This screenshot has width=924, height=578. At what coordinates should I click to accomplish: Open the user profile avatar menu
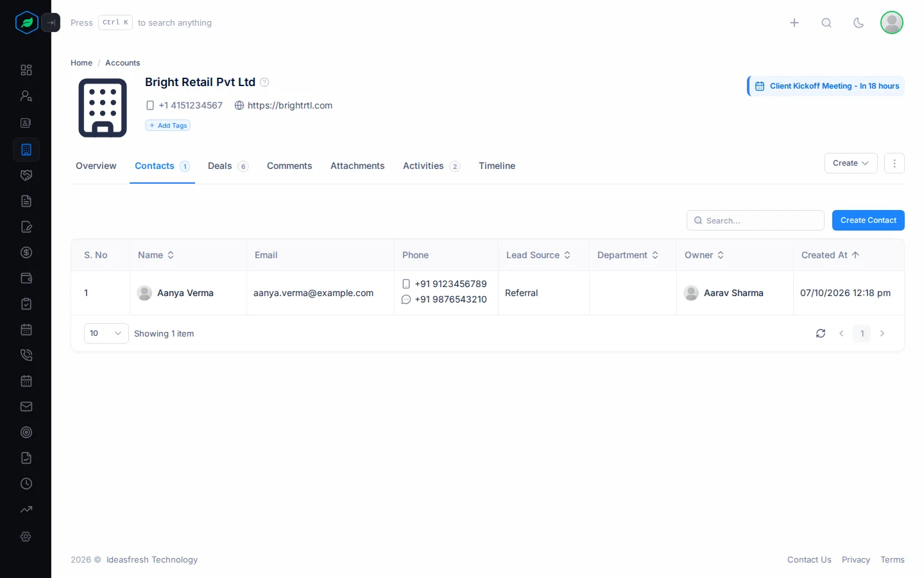892,22
